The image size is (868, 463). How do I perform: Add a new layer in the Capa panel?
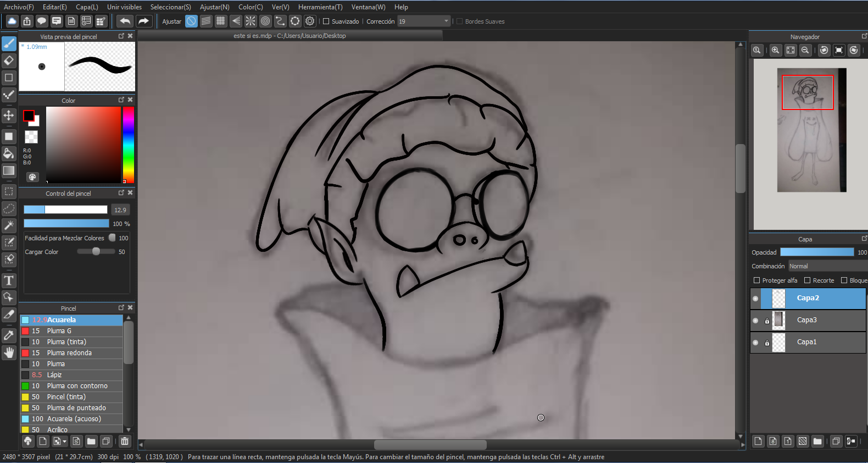(758, 441)
